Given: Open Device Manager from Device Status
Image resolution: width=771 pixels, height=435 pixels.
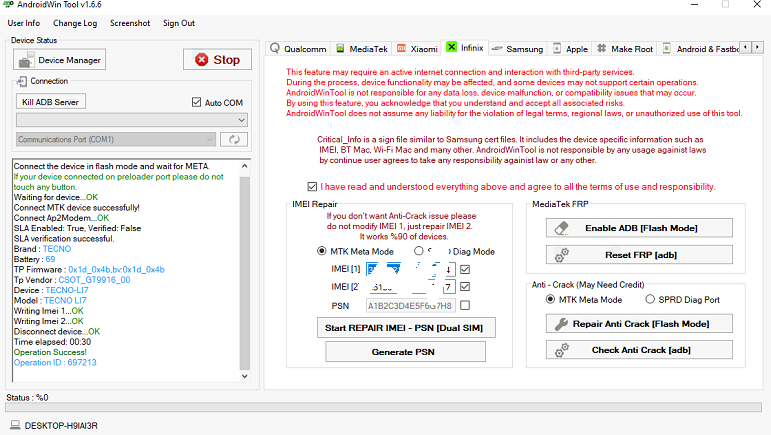Looking at the screenshot, I should tap(58, 60).
